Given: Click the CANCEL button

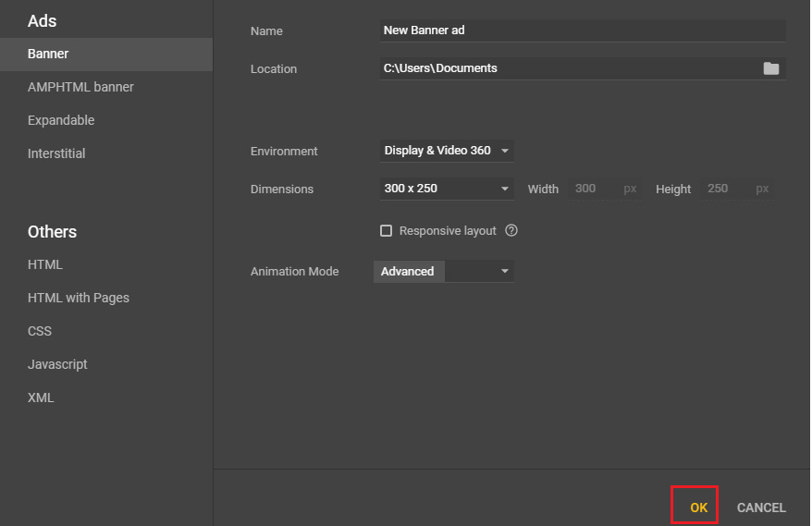Looking at the screenshot, I should [761, 508].
